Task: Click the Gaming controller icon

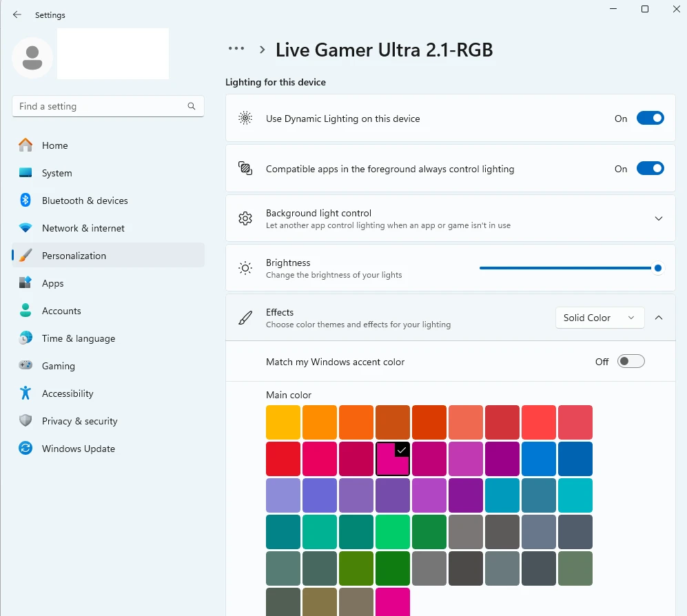Action: coord(25,366)
